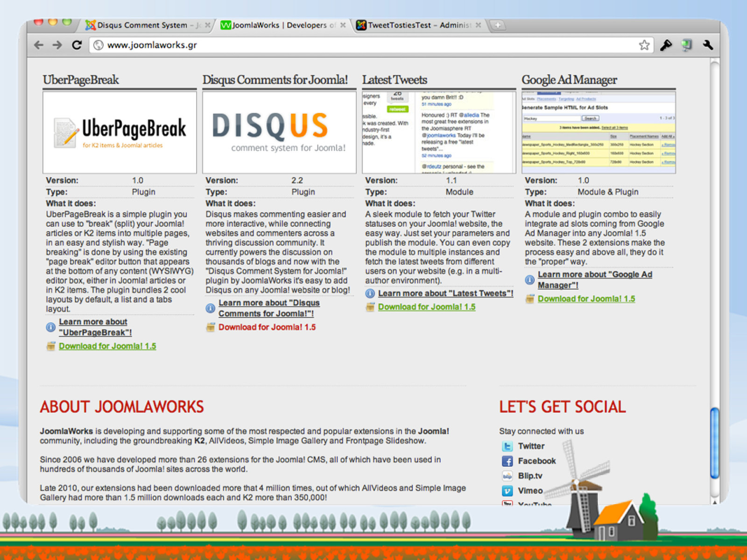Click the 'Stay connected with us' text

542,431
